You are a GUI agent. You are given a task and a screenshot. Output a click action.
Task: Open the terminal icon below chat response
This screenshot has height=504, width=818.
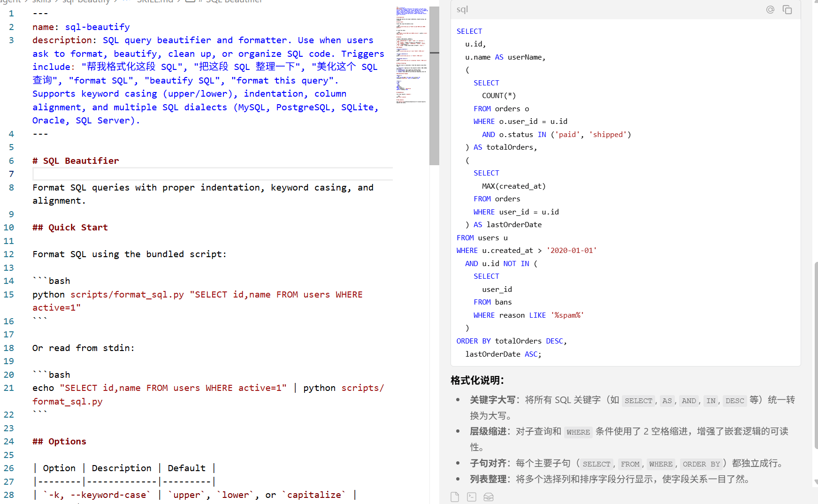[472, 497]
